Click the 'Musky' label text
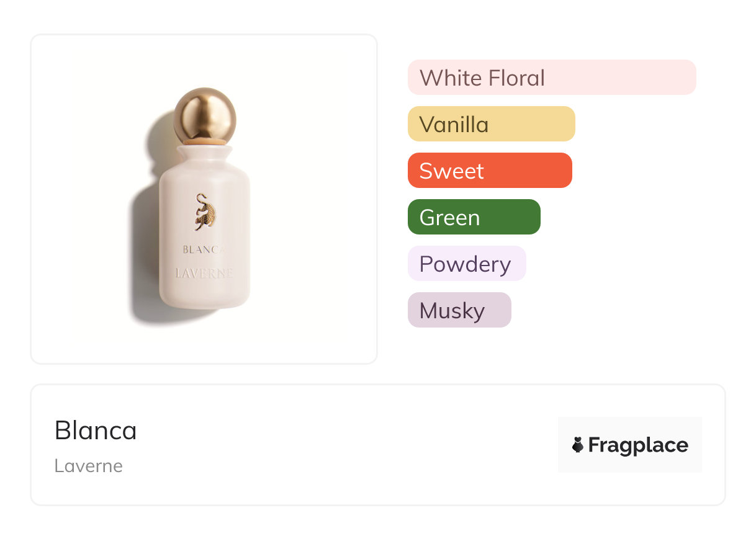Screen dimensions: 756x536 tap(452, 311)
